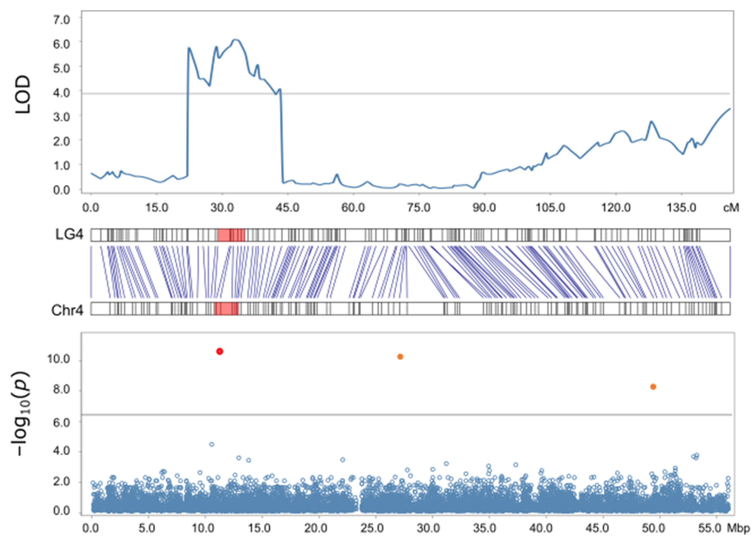Click the red GWAS peak point

(219, 351)
